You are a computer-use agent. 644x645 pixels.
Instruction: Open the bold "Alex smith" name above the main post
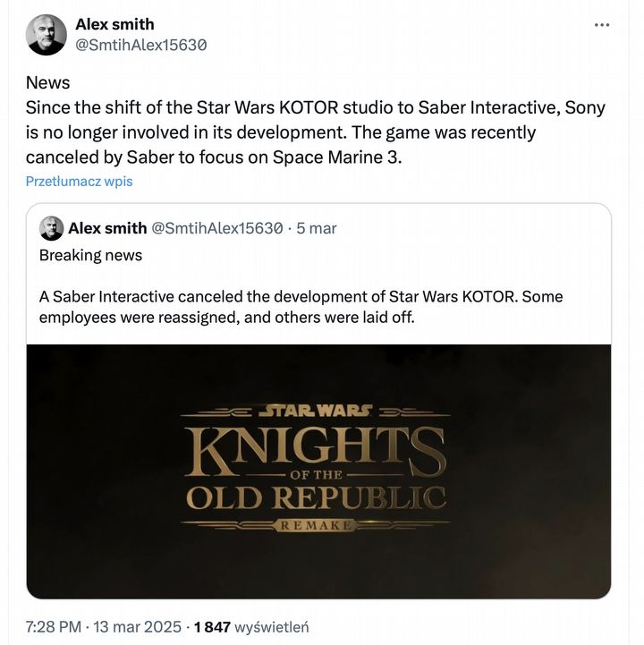pos(114,24)
